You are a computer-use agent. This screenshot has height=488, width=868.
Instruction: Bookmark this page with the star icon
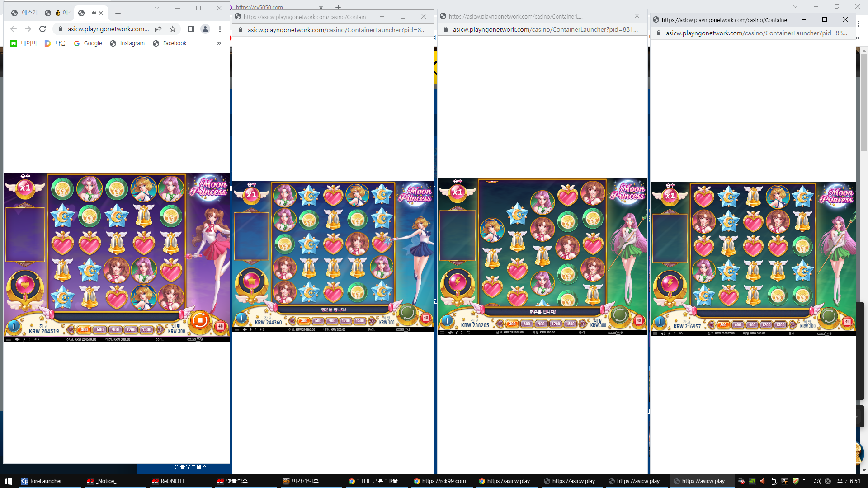coord(173,29)
